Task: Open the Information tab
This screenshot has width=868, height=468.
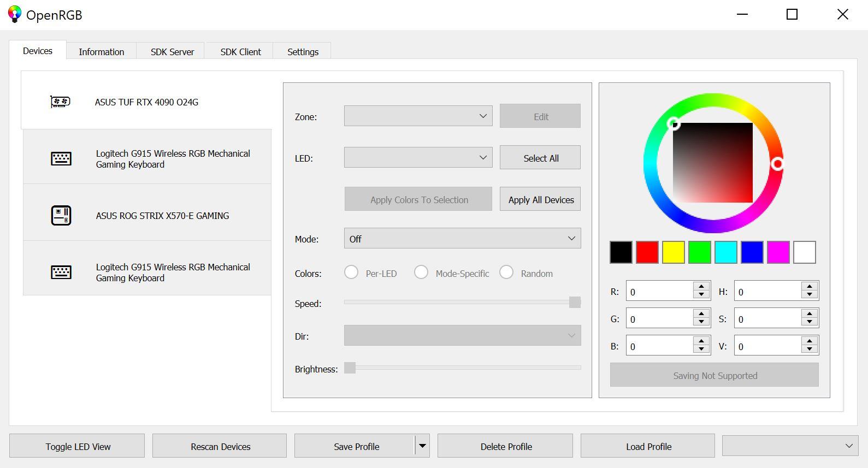Action: 102,51
